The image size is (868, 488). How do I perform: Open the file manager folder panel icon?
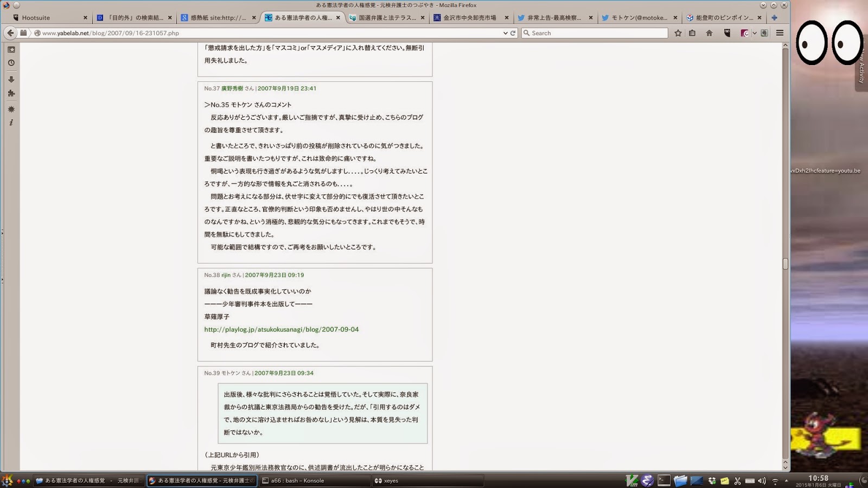680,480
